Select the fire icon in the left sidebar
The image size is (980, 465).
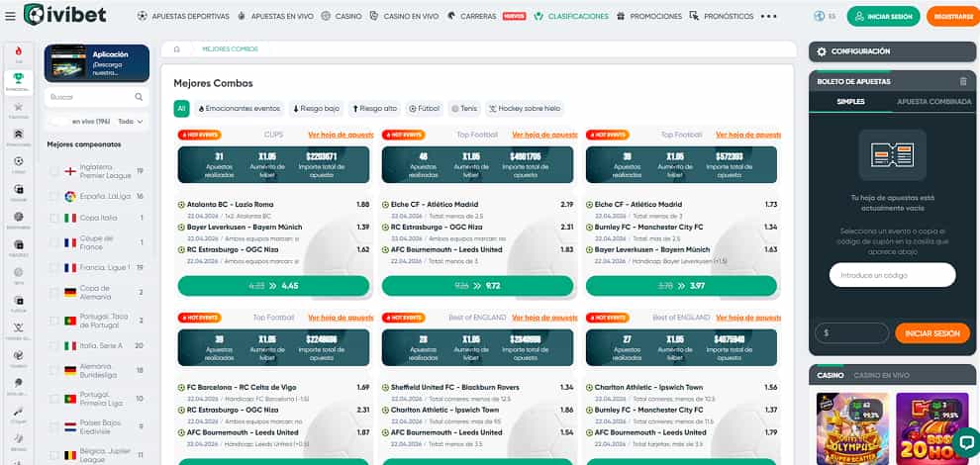[19, 51]
